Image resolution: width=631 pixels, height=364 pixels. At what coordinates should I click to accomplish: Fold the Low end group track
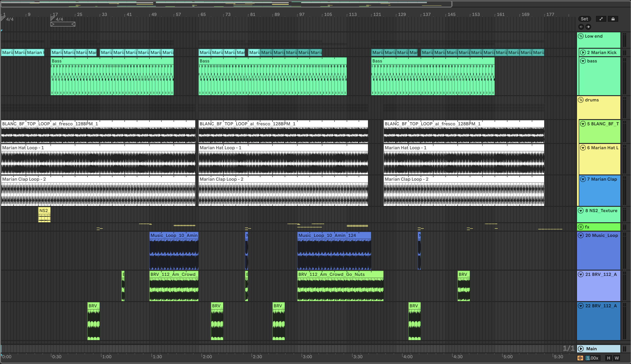[581, 36]
